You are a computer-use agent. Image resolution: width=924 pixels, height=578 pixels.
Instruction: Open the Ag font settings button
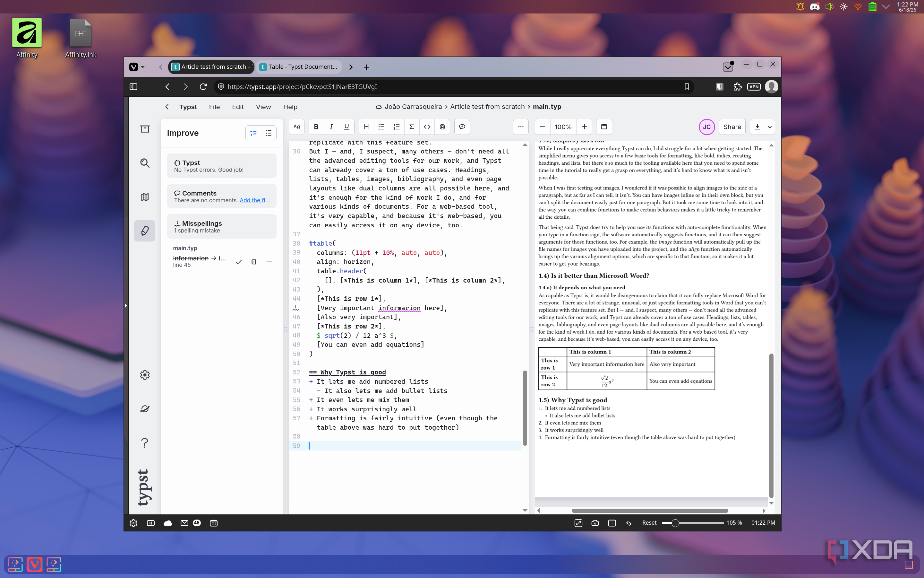297,127
